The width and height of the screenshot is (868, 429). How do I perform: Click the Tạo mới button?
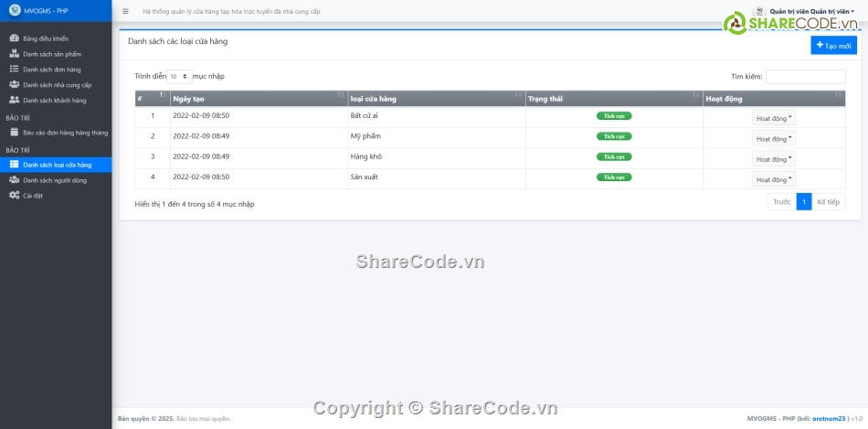point(833,45)
